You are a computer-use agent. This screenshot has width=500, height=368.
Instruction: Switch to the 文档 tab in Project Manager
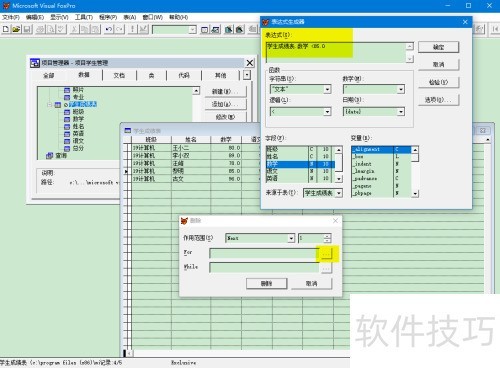point(119,75)
